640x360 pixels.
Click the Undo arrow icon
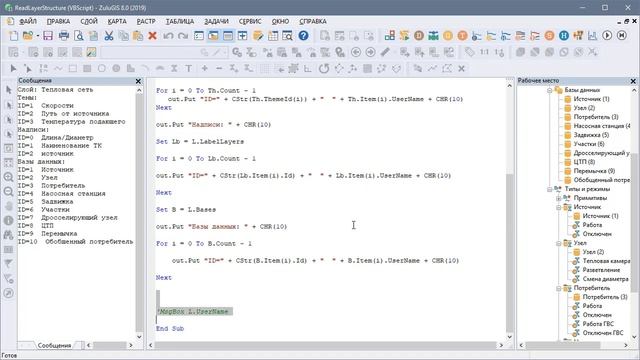pyautogui.click(x=168, y=36)
